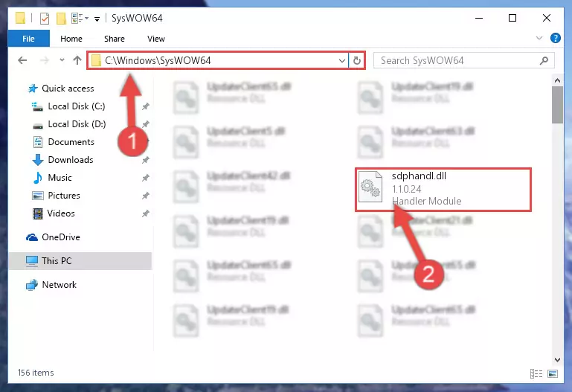Click the OneDrive cloud icon

click(x=32, y=237)
